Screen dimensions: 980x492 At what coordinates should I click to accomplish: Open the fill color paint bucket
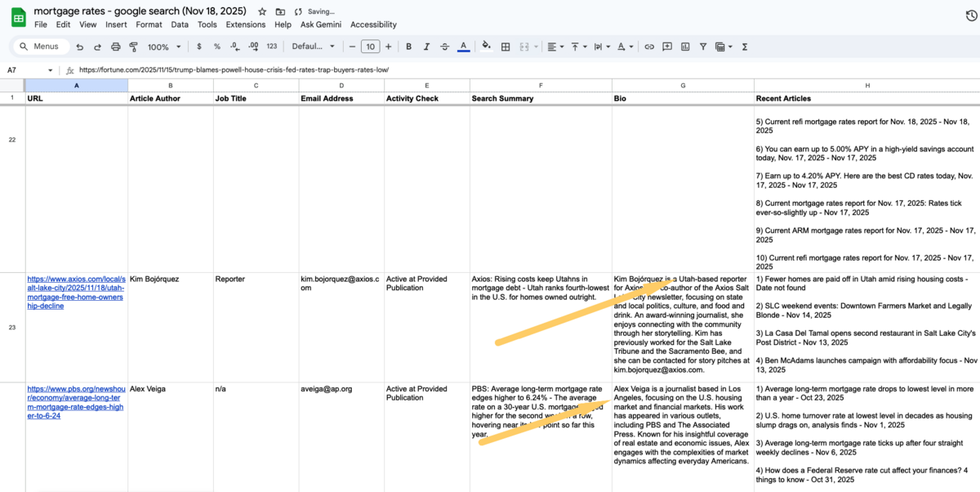pyautogui.click(x=487, y=47)
